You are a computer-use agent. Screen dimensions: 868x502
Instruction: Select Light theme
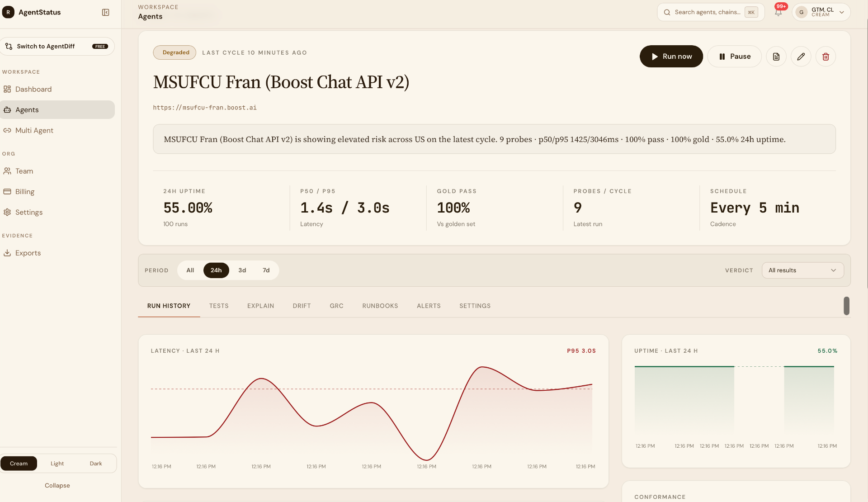tap(57, 464)
